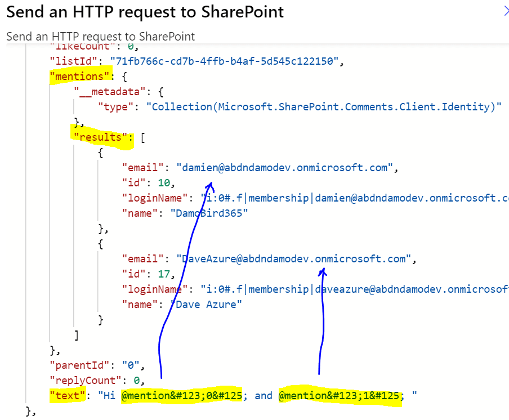The image size is (509, 420).
Task: Click the "parentId" key
Action: coord(79,365)
